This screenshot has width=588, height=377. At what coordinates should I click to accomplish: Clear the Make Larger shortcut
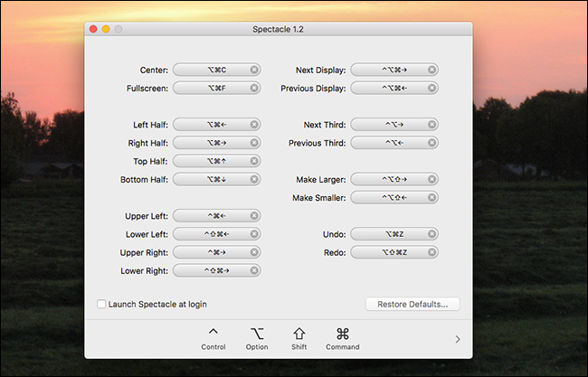[x=432, y=179]
